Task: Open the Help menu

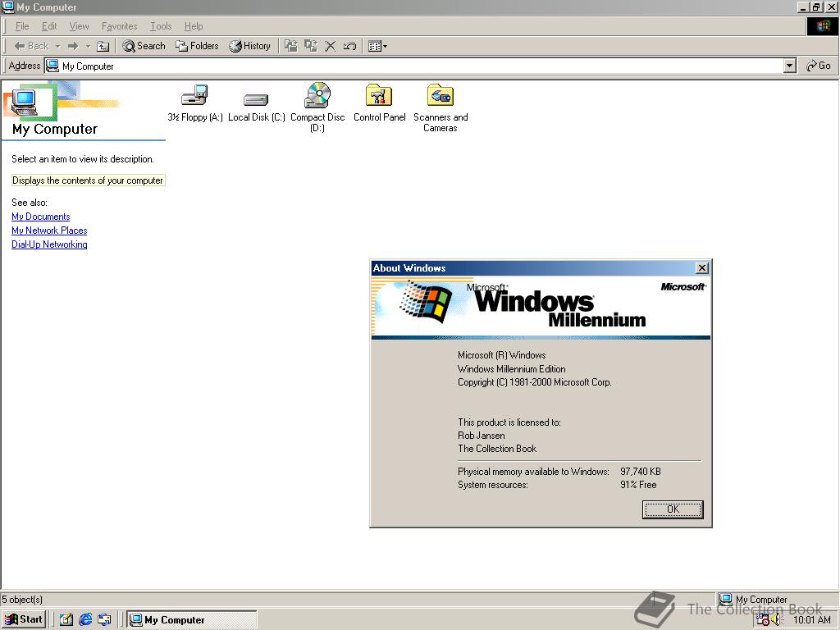Action: pos(194,26)
